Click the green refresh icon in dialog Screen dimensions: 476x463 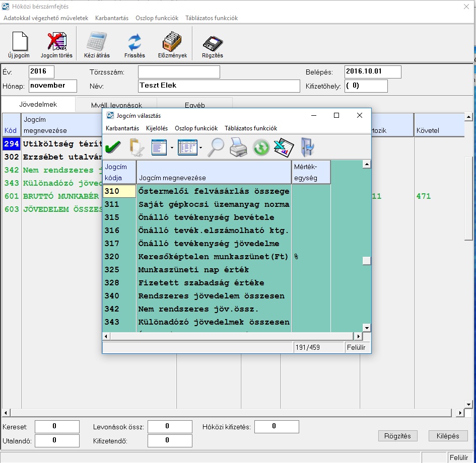pos(261,147)
